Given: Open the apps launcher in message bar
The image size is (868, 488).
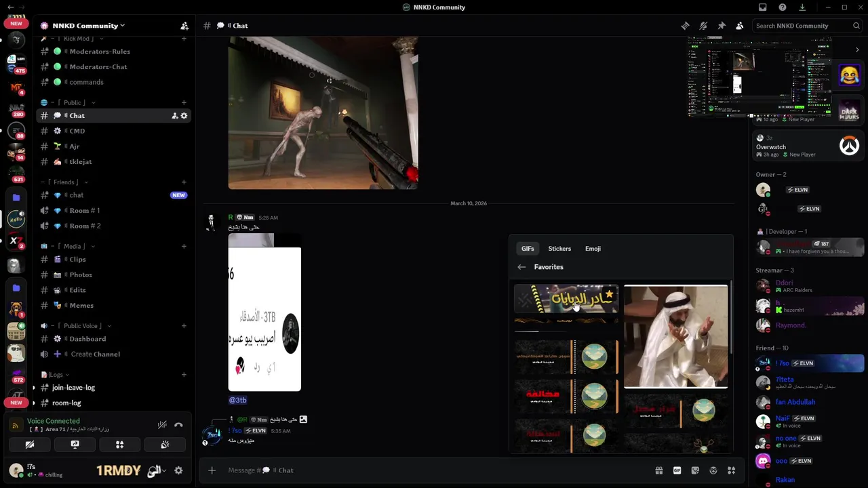Looking at the screenshot, I should click(731, 470).
